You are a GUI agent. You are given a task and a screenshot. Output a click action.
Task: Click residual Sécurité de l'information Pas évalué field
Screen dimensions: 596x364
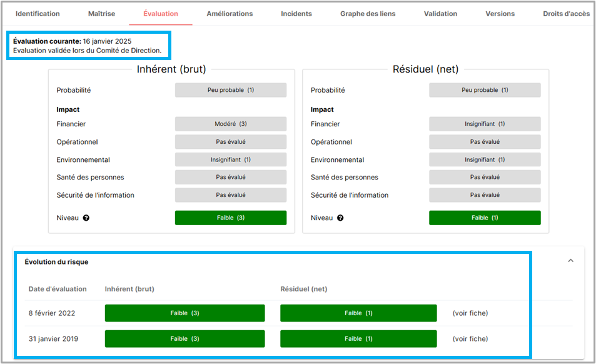(x=485, y=195)
